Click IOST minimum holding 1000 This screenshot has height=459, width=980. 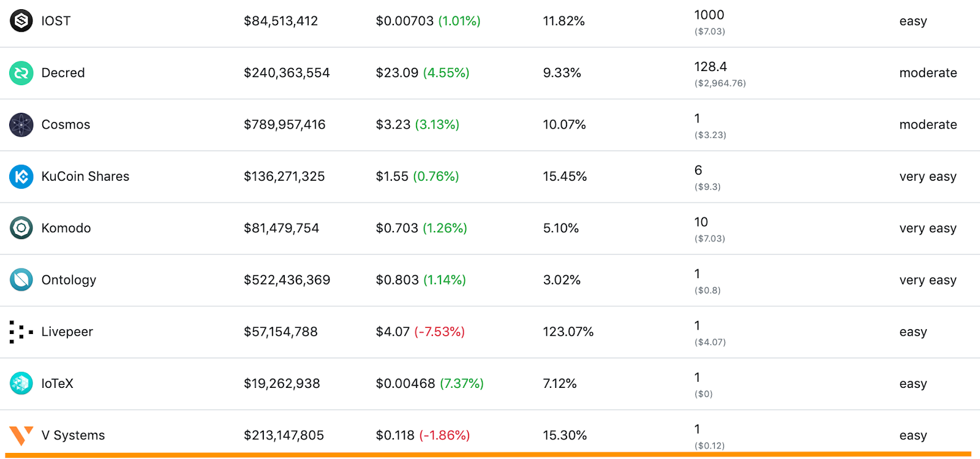coord(709,15)
